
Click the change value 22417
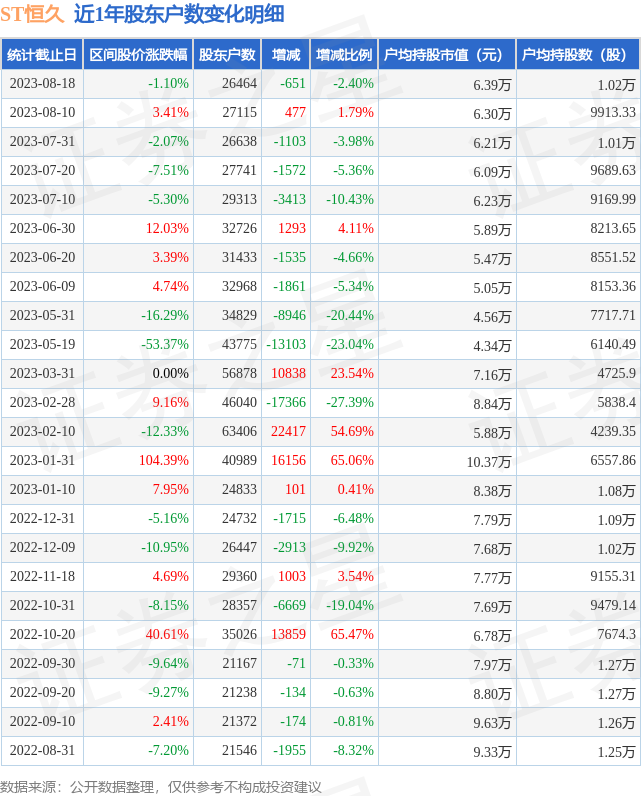pos(288,431)
